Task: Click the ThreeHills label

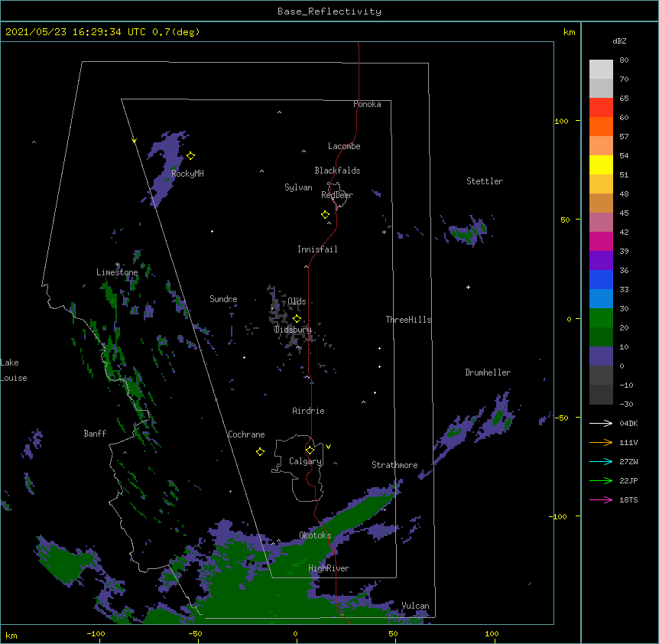Action: coord(408,320)
